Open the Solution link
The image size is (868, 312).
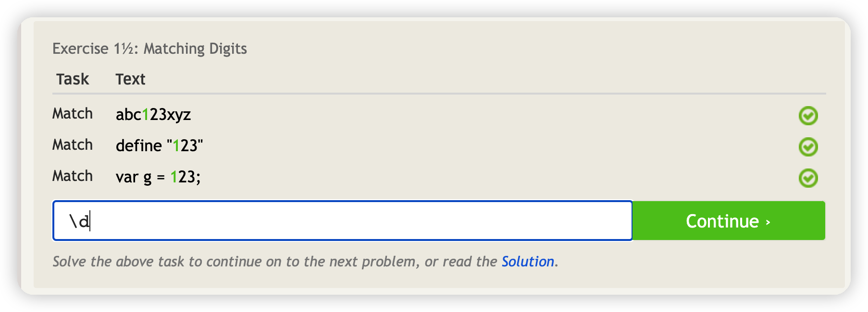click(528, 262)
